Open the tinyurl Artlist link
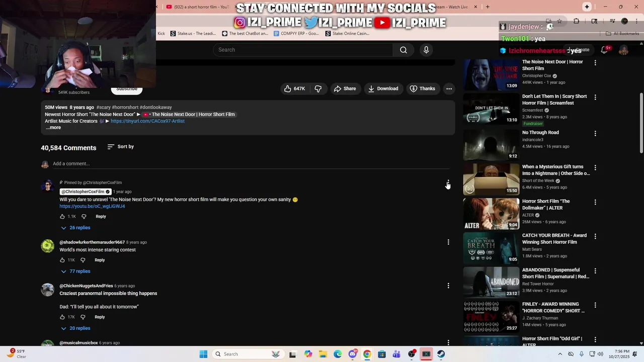Image resolution: width=644 pixels, height=362 pixels. click(x=147, y=121)
